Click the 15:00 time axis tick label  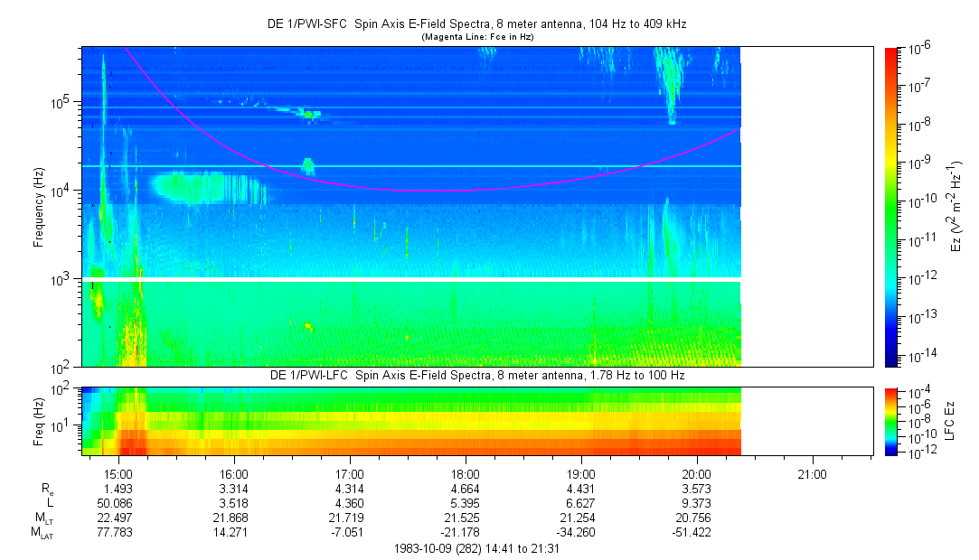click(x=118, y=473)
